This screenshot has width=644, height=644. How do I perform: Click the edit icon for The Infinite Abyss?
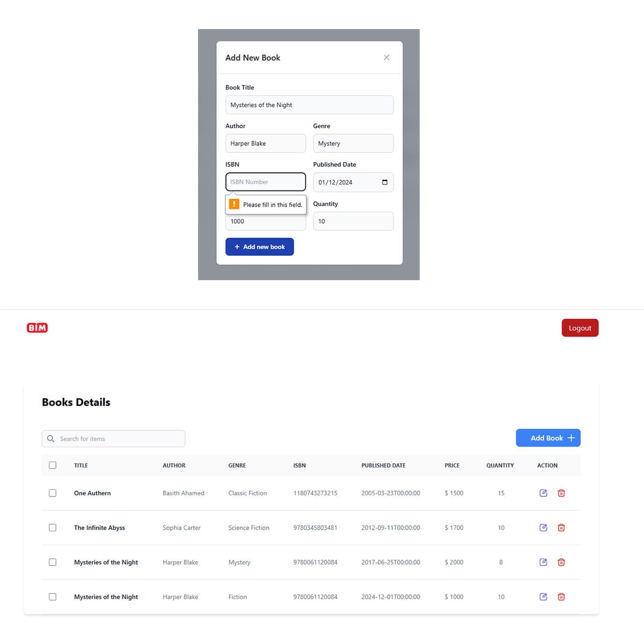pyautogui.click(x=543, y=528)
